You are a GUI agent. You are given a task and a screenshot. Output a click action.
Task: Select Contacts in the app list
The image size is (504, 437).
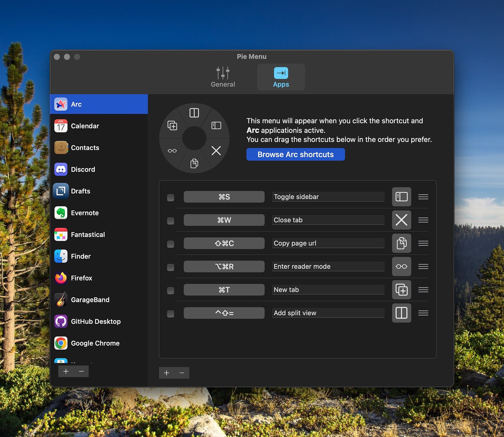(99, 148)
